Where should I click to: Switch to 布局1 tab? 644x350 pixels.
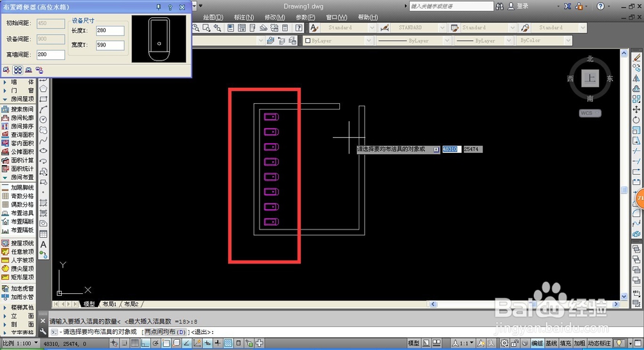point(109,304)
